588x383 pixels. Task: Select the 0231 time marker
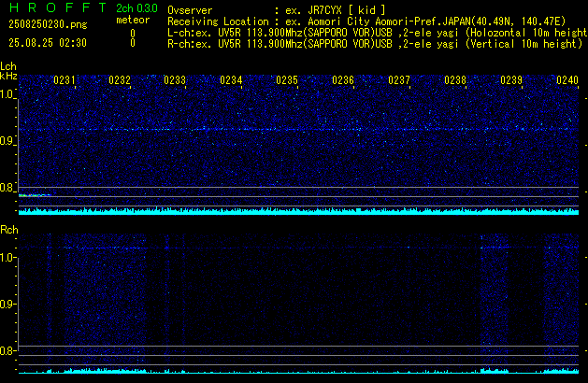[65, 80]
